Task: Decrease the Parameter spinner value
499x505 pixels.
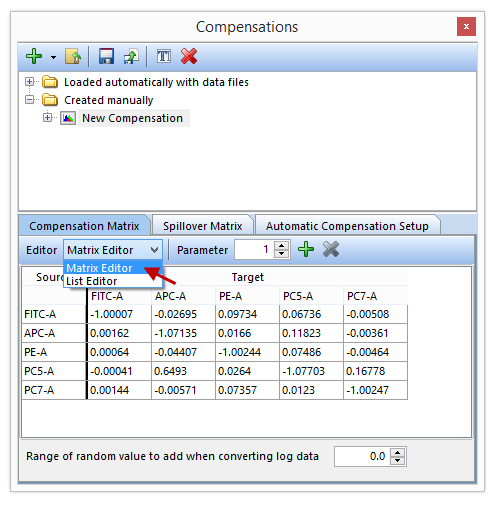Action: click(282, 254)
